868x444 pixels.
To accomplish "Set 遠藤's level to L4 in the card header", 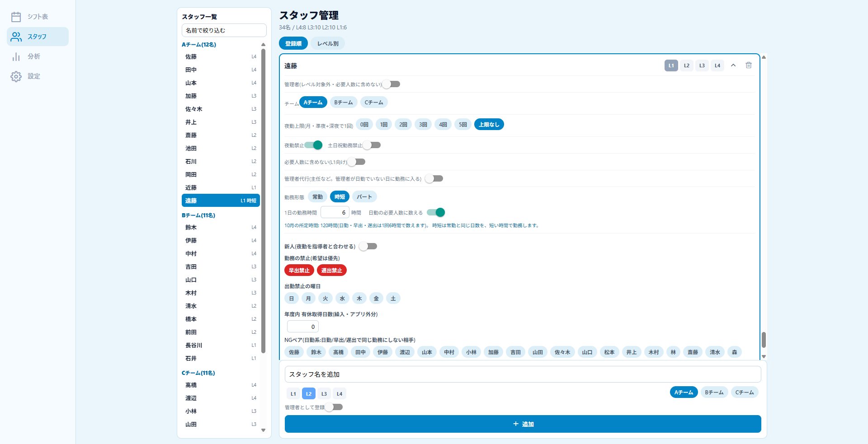I will 717,65.
